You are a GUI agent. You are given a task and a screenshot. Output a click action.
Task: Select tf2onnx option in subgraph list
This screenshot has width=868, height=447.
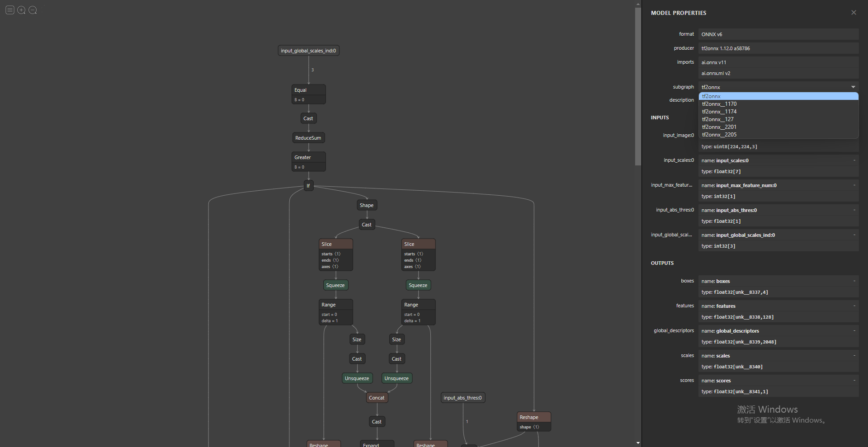pyautogui.click(x=778, y=96)
